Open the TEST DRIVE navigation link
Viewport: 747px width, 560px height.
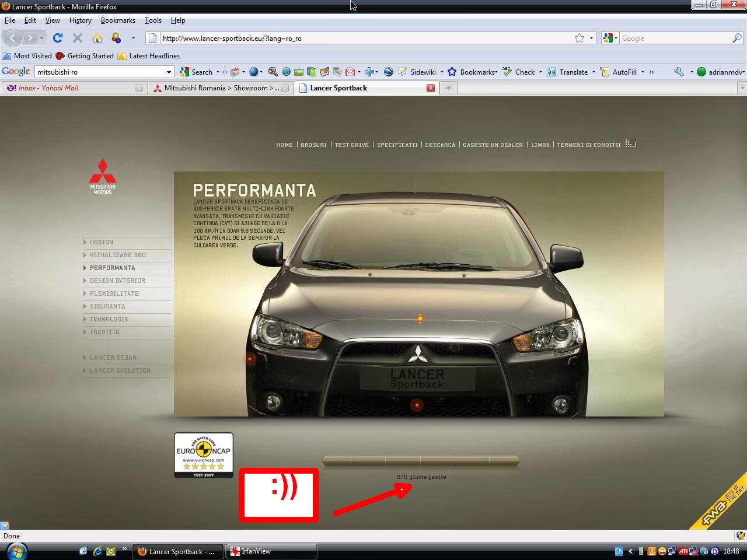pos(352,145)
